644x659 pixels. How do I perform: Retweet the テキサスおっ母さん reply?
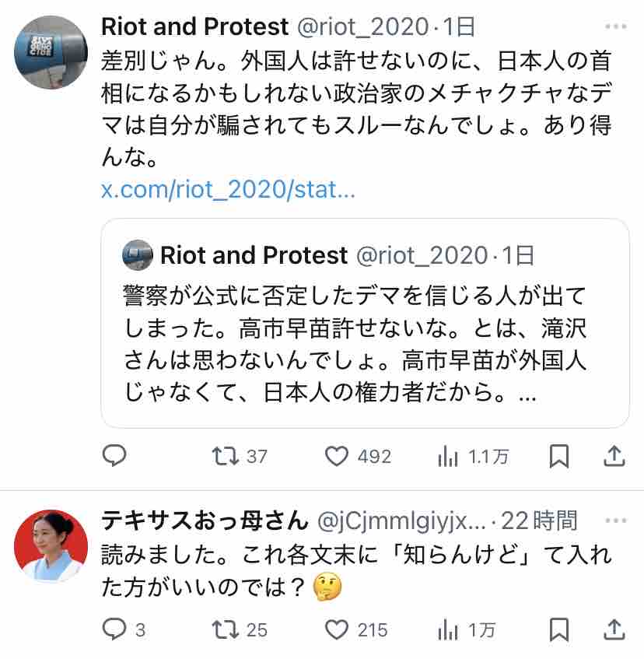226,629
